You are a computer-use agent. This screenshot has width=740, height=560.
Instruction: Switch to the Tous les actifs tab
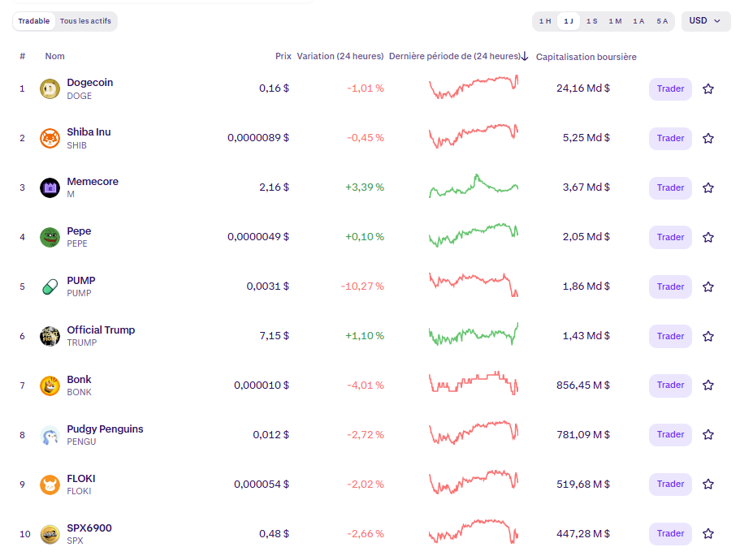tap(85, 20)
